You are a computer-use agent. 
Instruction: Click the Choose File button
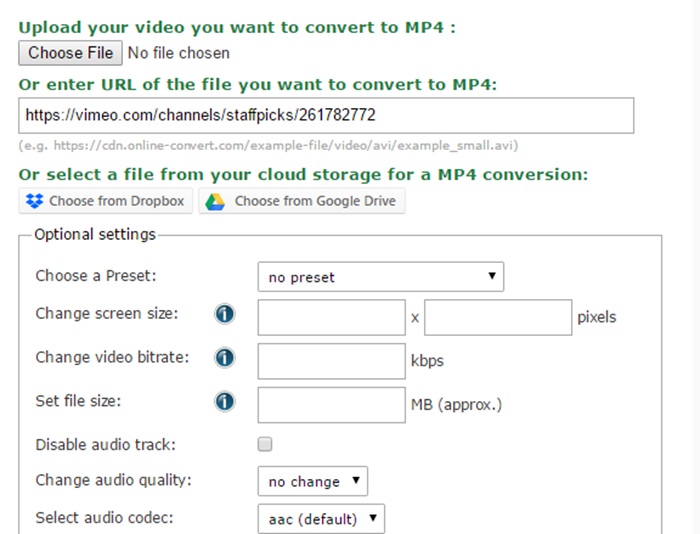pyautogui.click(x=70, y=53)
